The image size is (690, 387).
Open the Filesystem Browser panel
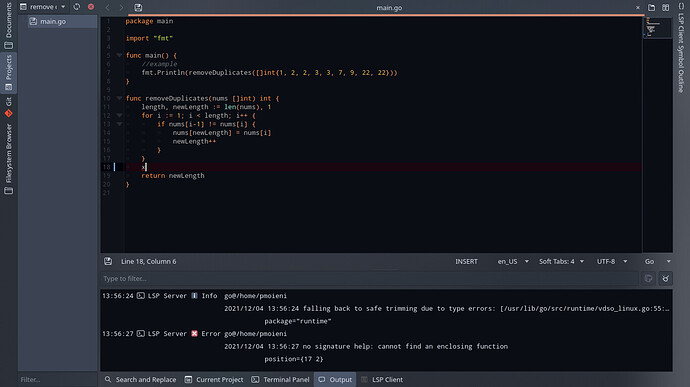point(9,159)
